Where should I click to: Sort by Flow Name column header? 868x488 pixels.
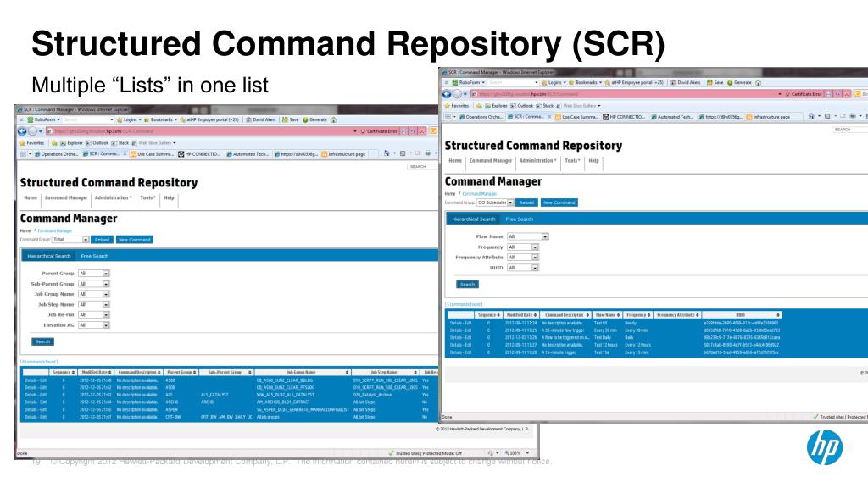pyautogui.click(x=607, y=315)
